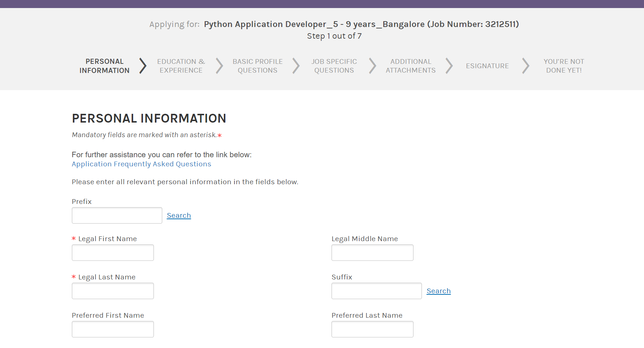The image size is (644, 348).
Task: Jump to the eSignature step
Action: point(487,66)
